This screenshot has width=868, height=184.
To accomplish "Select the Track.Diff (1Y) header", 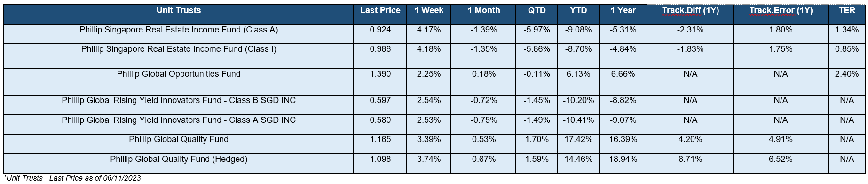I will [690, 15].
